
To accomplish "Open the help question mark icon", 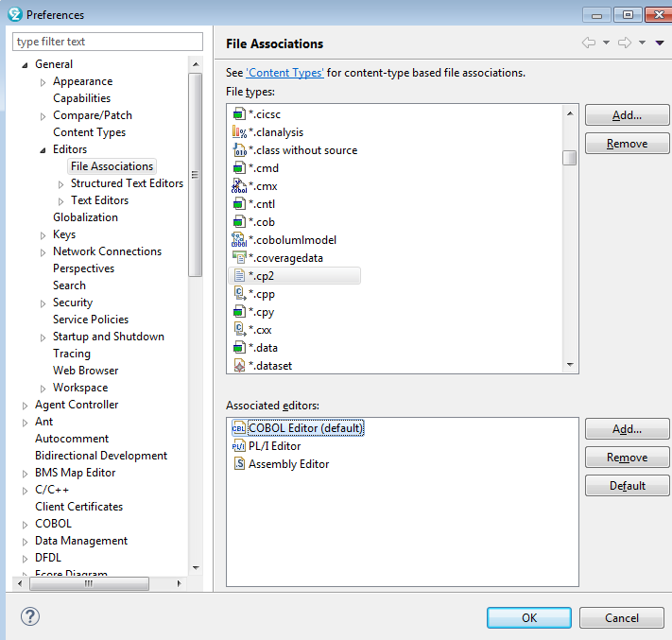I will (30, 617).
